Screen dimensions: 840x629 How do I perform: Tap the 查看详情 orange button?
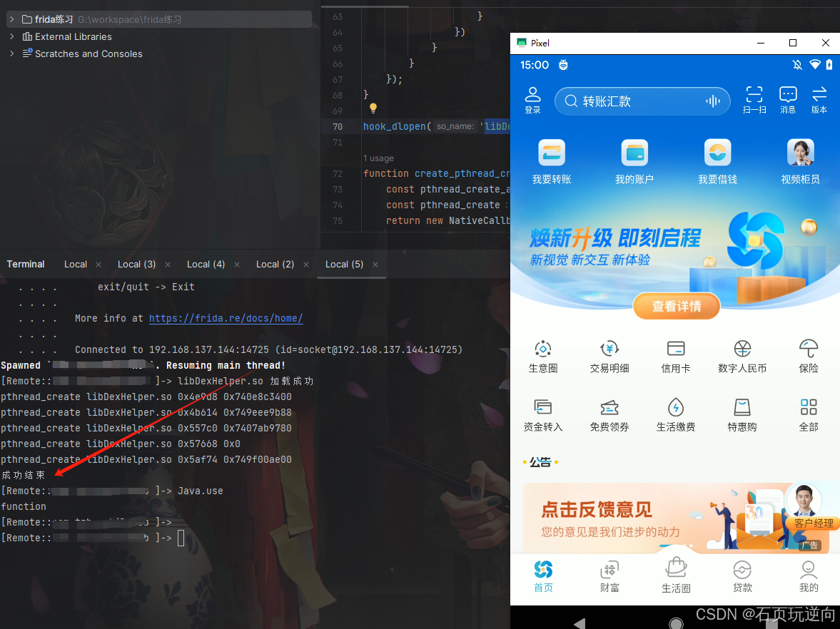676,306
